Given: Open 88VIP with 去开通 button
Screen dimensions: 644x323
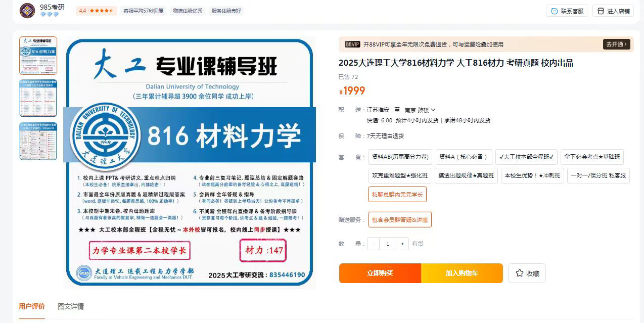Looking at the screenshot, I should coord(616,44).
